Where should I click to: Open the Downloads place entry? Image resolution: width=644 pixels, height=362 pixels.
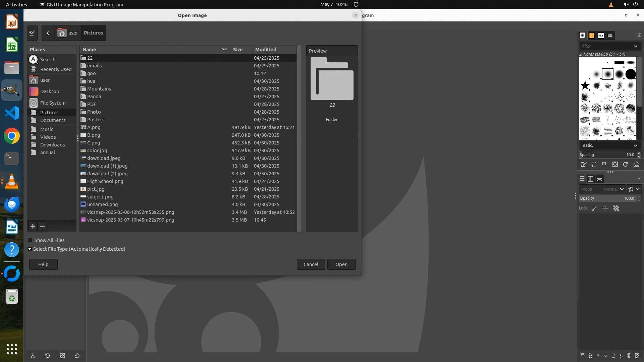coord(52,145)
